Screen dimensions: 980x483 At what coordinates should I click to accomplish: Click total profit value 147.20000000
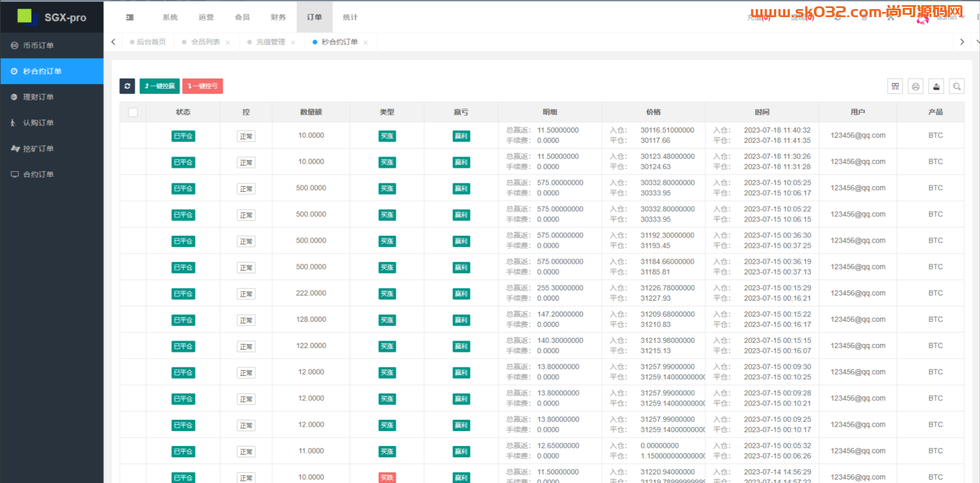click(x=560, y=314)
